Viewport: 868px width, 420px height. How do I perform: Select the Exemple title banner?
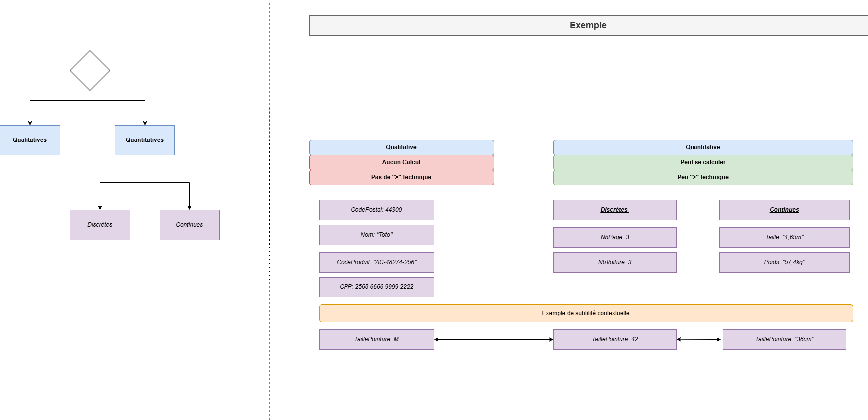(x=588, y=25)
